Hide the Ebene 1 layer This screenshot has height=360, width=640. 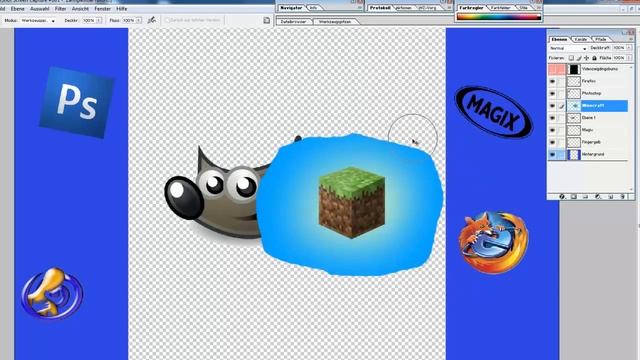point(552,118)
